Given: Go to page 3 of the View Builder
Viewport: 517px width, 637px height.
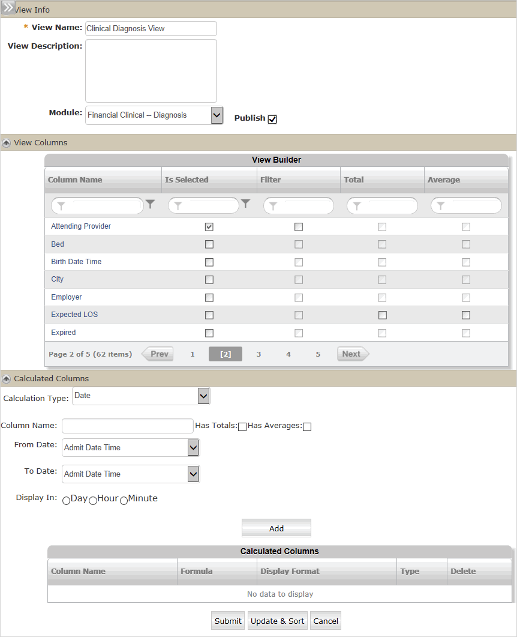Looking at the screenshot, I should [258, 354].
